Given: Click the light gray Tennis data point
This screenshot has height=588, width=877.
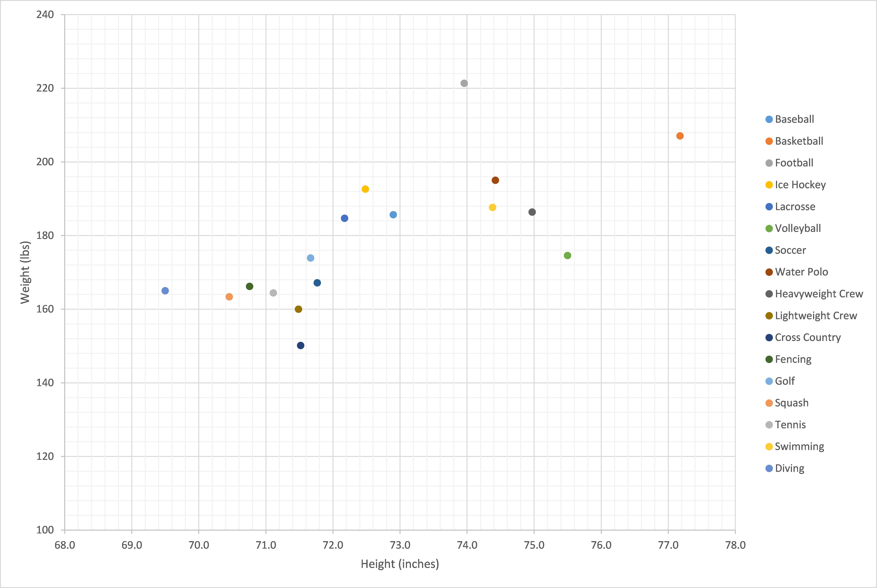Looking at the screenshot, I should 273,293.
